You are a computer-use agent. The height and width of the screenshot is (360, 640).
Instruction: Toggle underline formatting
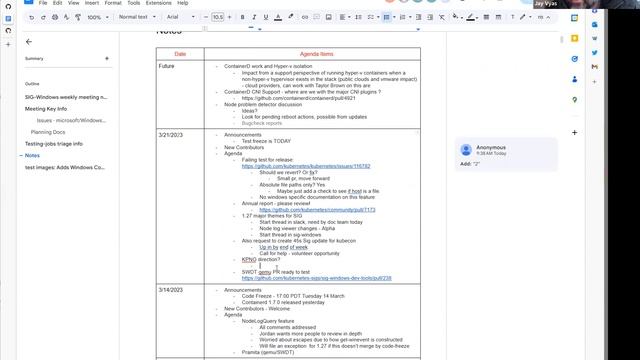[x=266, y=17]
